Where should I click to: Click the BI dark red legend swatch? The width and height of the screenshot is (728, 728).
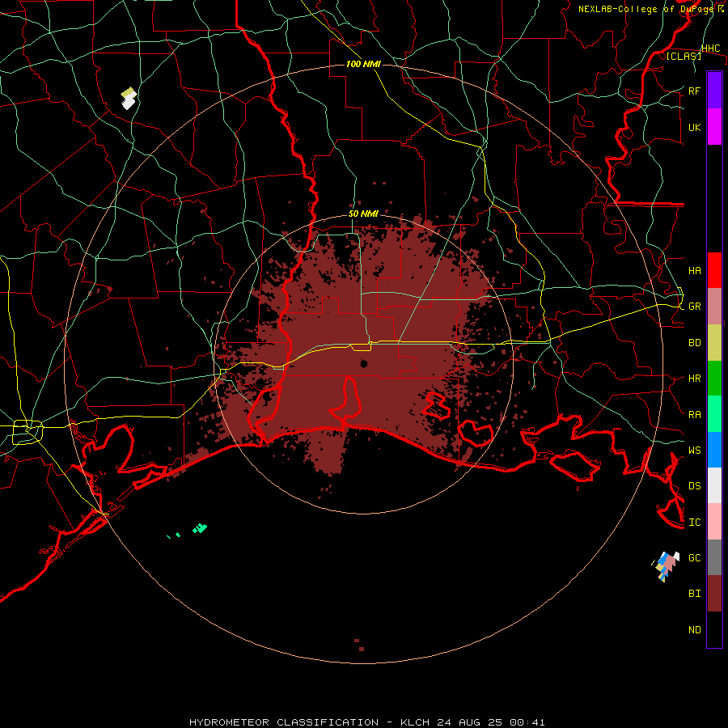(714, 594)
